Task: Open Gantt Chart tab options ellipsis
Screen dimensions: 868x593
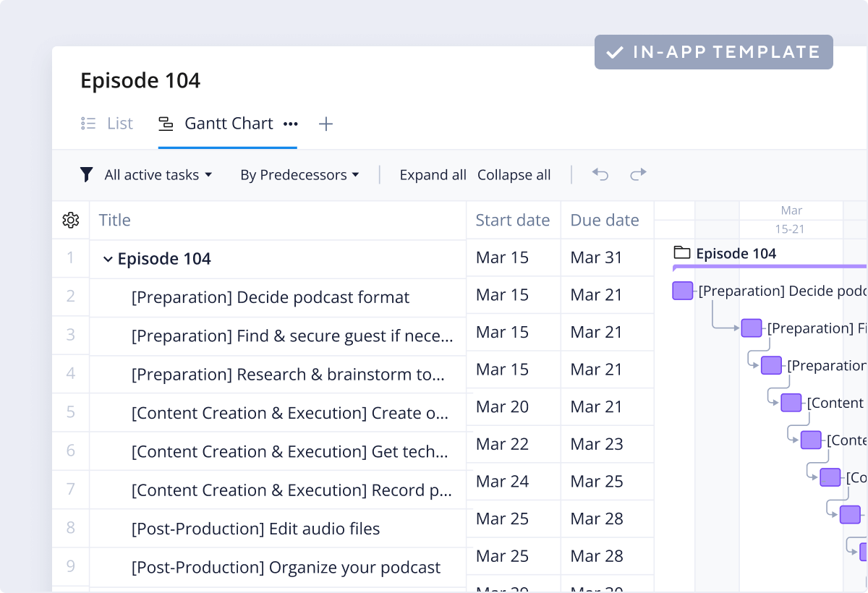Action: point(291,124)
